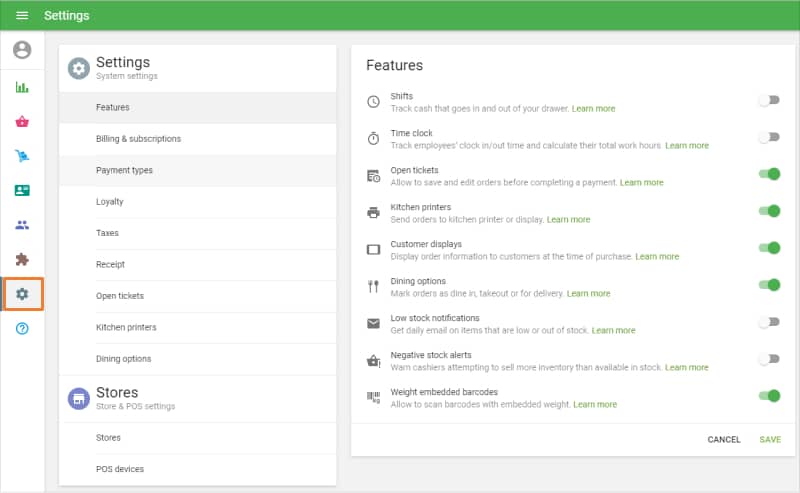The width and height of the screenshot is (800, 493).
Task: Click the Dining options fork icon
Action: [373, 286]
